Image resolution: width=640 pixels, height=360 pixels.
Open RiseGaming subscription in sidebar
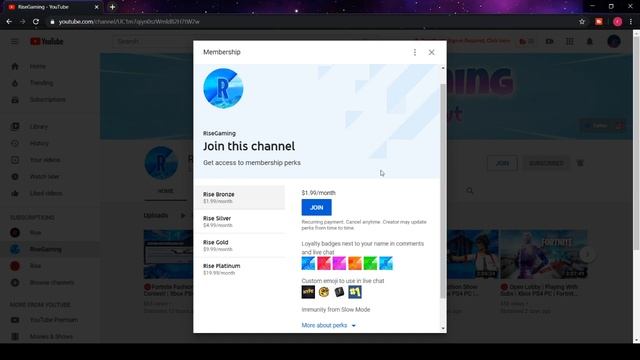click(x=50, y=249)
